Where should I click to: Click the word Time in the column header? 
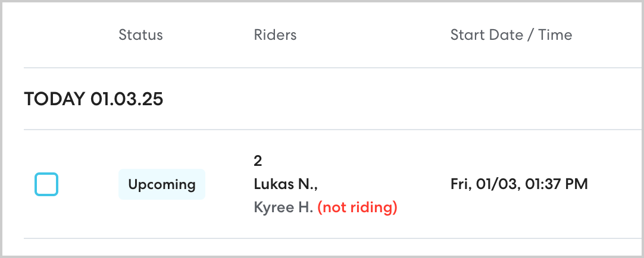pos(555,35)
